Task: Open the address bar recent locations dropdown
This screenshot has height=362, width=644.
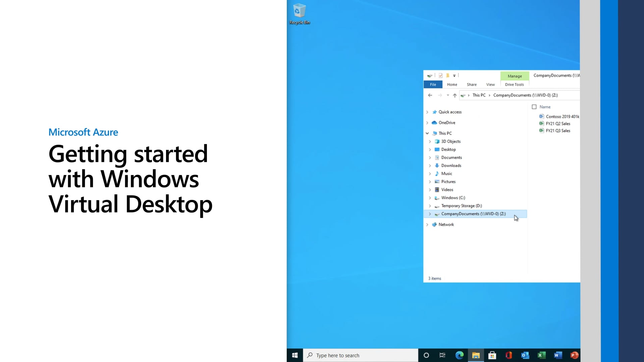Action: point(448,95)
